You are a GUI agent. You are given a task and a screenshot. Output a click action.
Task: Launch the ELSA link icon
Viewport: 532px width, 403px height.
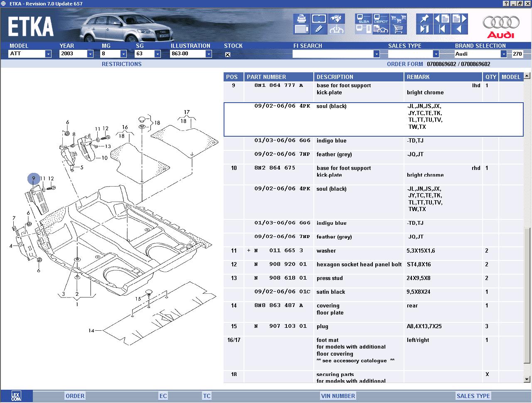[363, 19]
